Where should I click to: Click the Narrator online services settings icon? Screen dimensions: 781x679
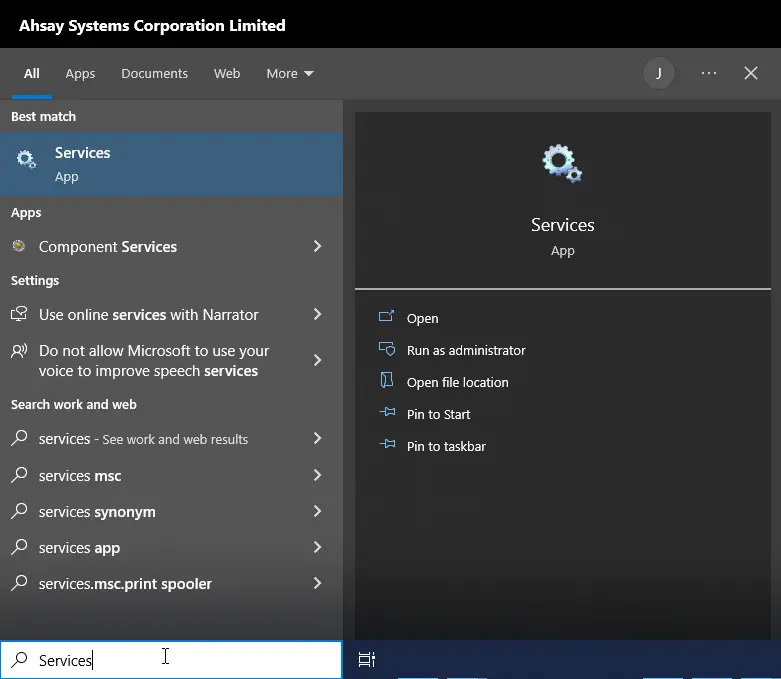pos(19,314)
